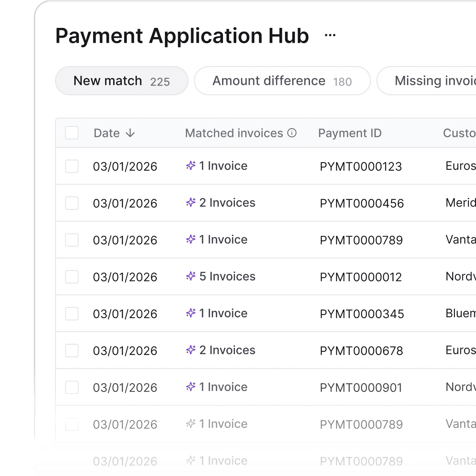Click payment ID PYMT0000901
The image size is (476, 476).
(x=361, y=388)
